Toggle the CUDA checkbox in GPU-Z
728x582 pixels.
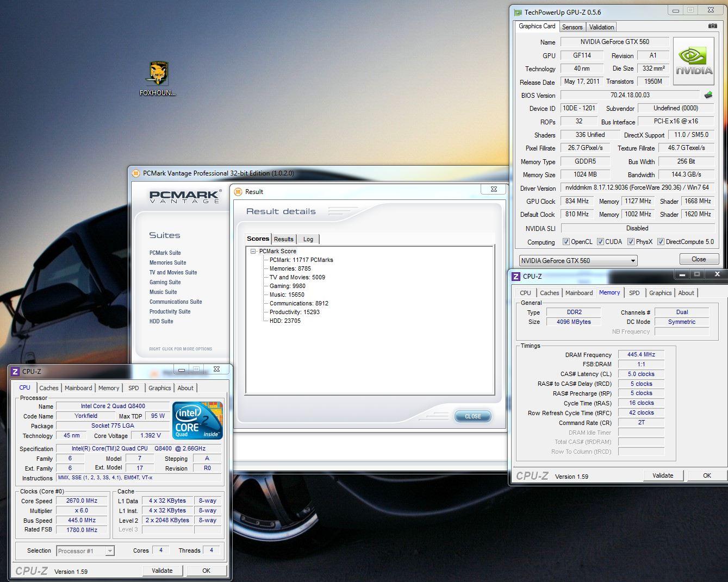600,242
